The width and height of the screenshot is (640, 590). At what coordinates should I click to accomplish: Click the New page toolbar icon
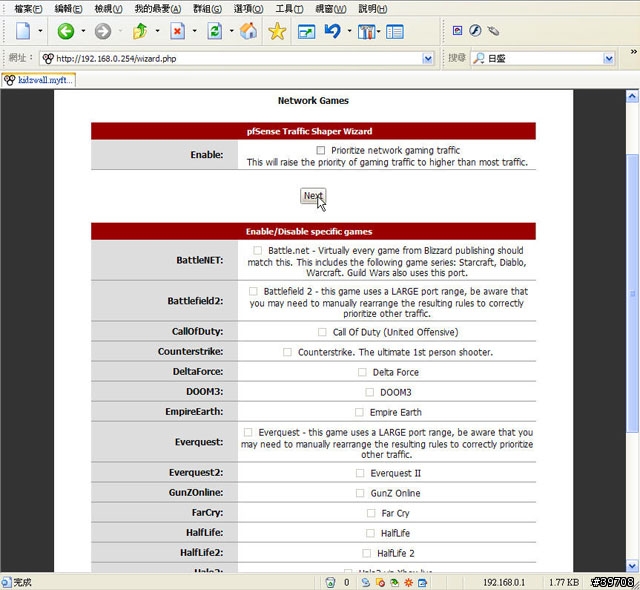coord(23,31)
